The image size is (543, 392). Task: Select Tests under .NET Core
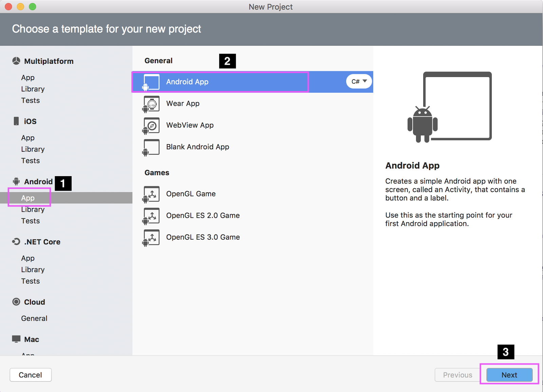pos(31,281)
